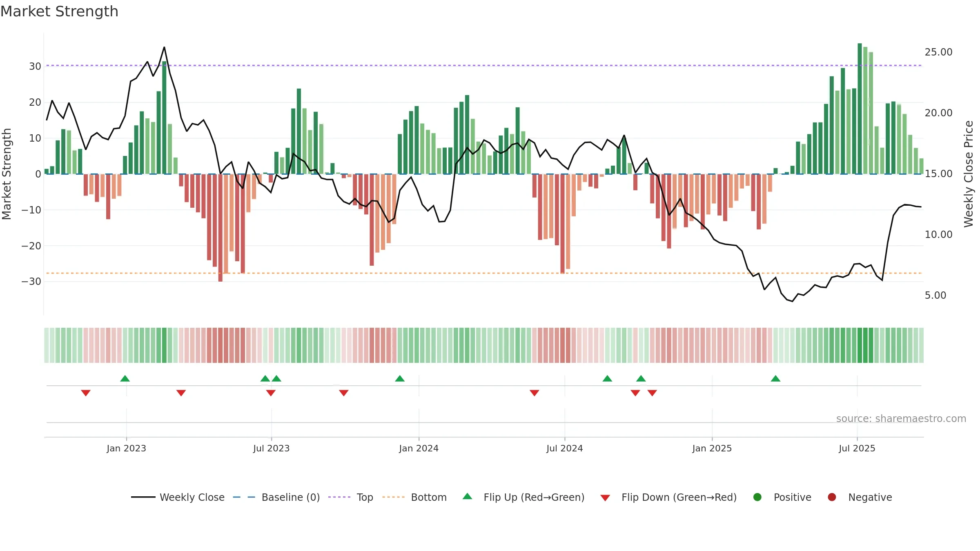Toggle the Negative legend label

point(870,497)
